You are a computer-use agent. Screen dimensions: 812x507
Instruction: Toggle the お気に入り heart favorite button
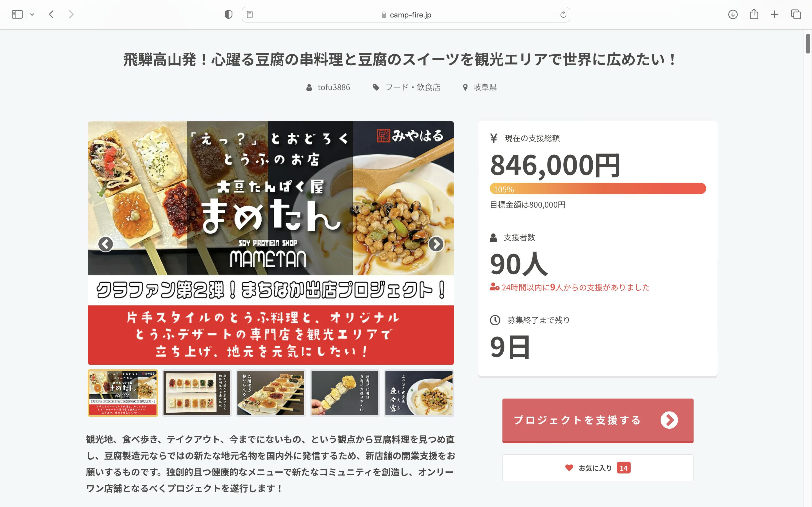tap(598, 468)
